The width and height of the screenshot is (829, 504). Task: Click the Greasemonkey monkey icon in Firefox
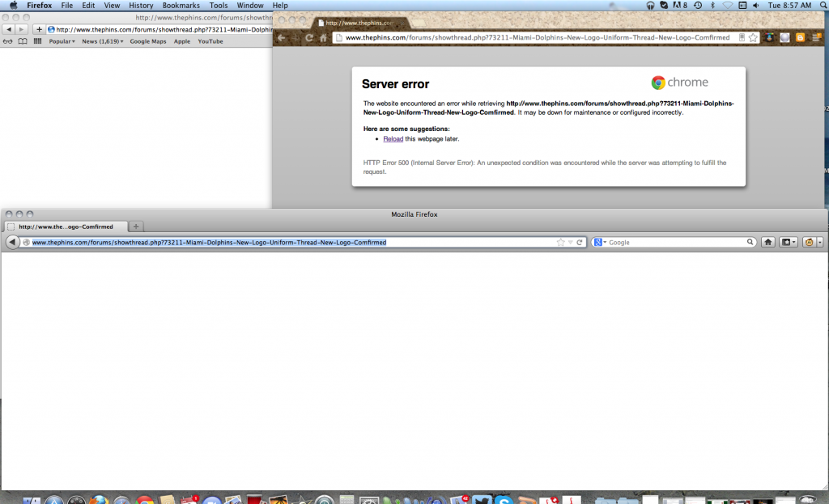tap(809, 242)
